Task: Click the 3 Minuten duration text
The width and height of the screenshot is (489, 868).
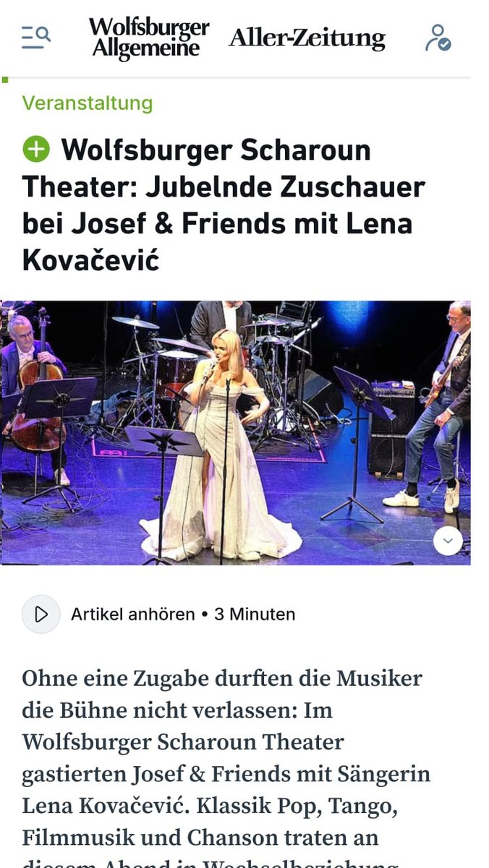Action: (255, 614)
